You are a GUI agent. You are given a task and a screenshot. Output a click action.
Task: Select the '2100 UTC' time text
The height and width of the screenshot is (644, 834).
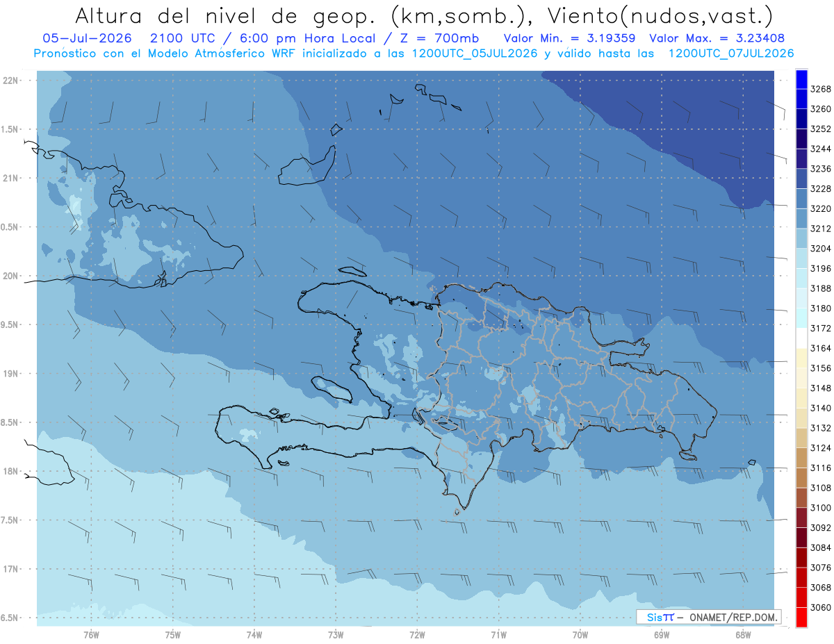tap(183, 38)
